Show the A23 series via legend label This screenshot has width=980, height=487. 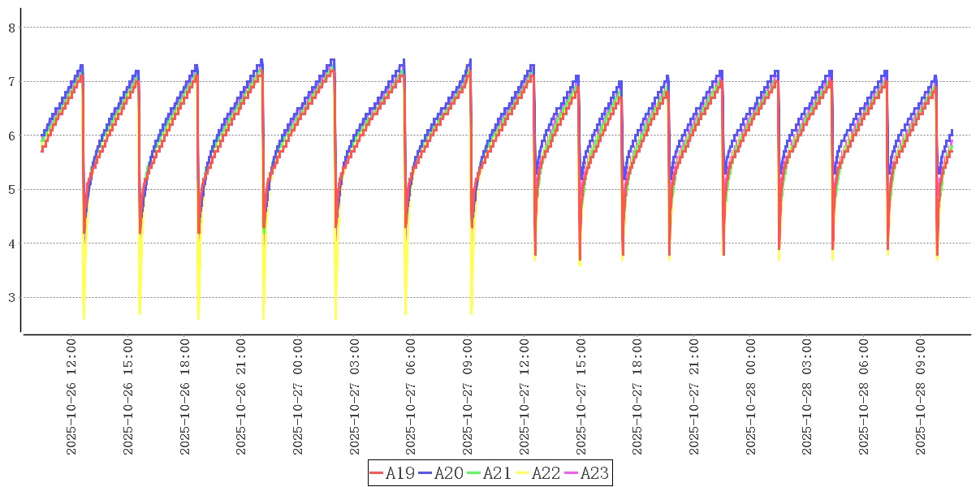click(x=594, y=473)
